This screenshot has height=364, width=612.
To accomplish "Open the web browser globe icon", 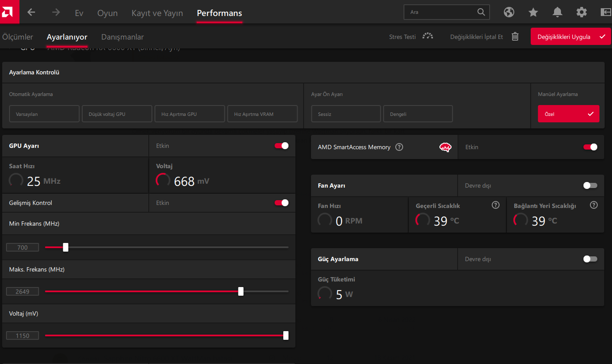I will click(x=509, y=12).
